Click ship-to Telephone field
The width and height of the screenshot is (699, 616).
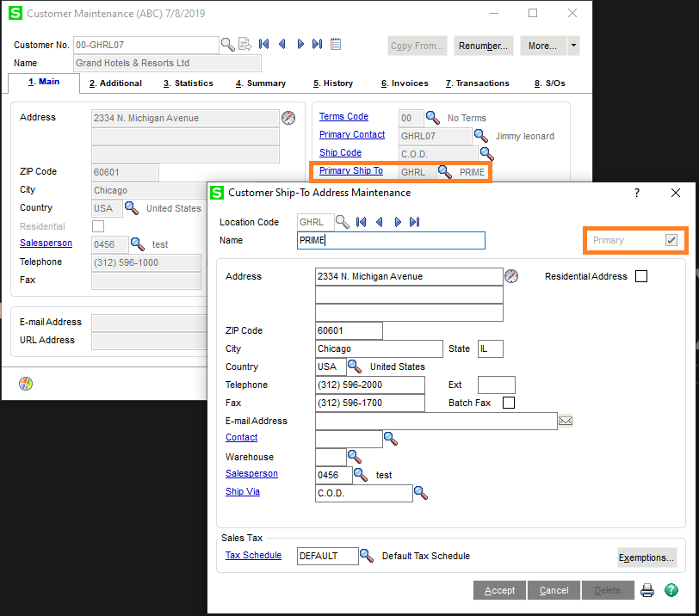point(370,385)
